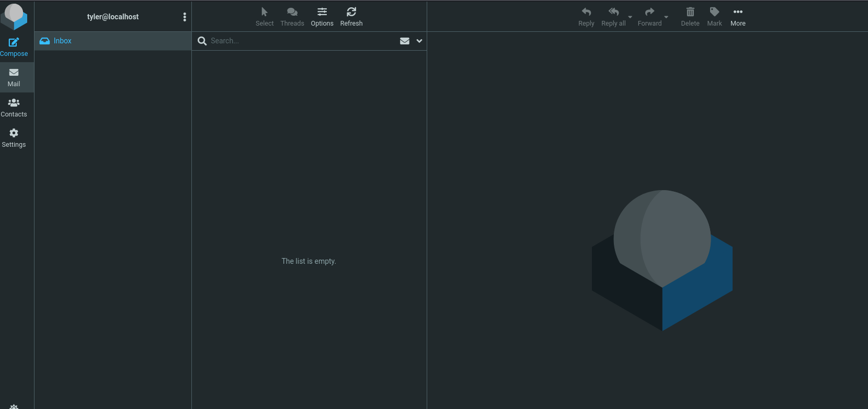Click the magnifier search icon
The height and width of the screenshot is (409, 868).
click(x=202, y=41)
